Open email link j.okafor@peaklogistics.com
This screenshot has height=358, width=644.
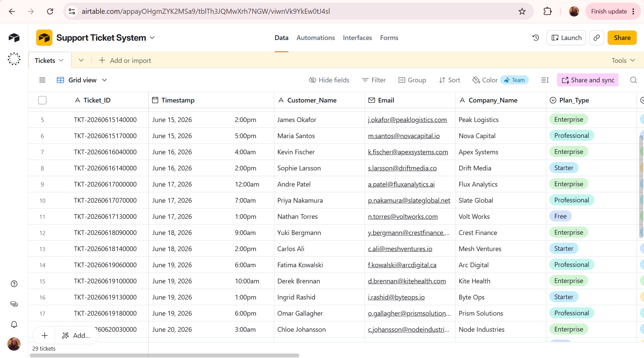coord(407,120)
